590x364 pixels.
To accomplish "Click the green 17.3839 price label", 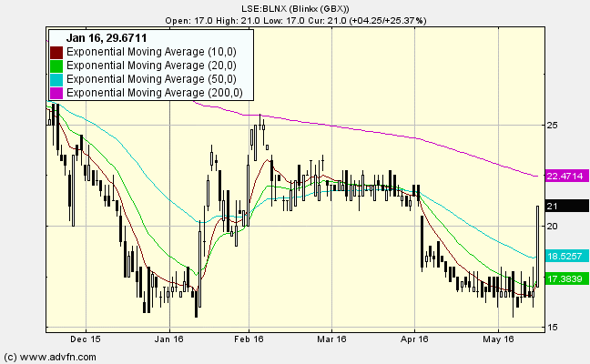I will 566,279.
